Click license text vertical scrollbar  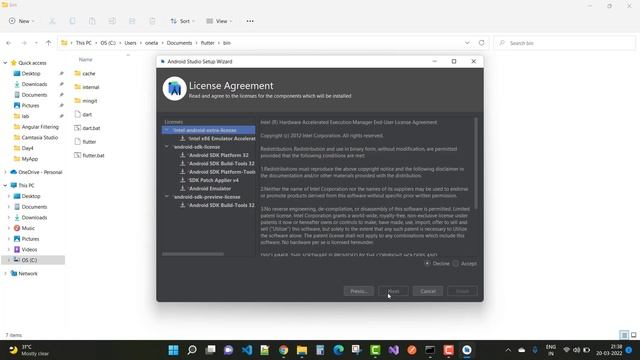(476, 163)
